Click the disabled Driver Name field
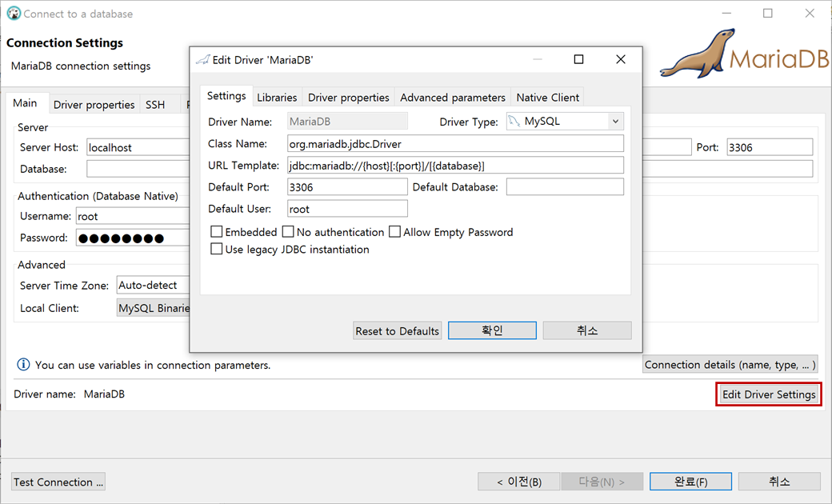Screen dimensions: 832x504 pyautogui.click(x=347, y=122)
